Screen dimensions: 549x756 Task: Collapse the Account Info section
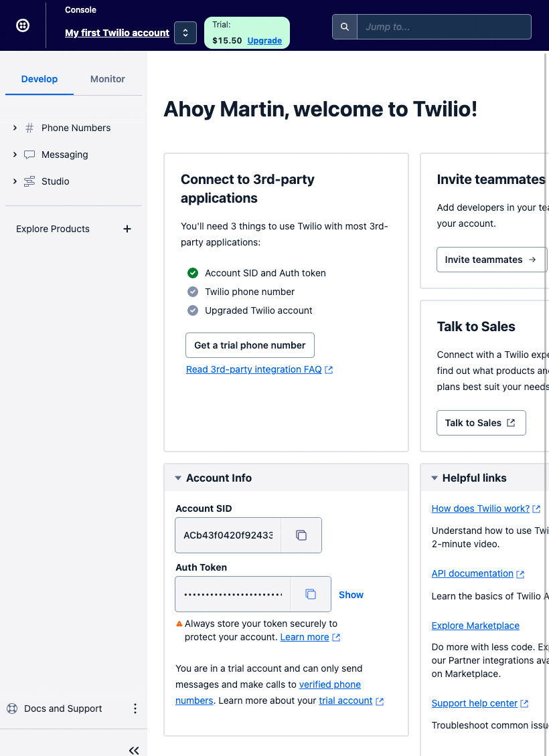pyautogui.click(x=178, y=478)
